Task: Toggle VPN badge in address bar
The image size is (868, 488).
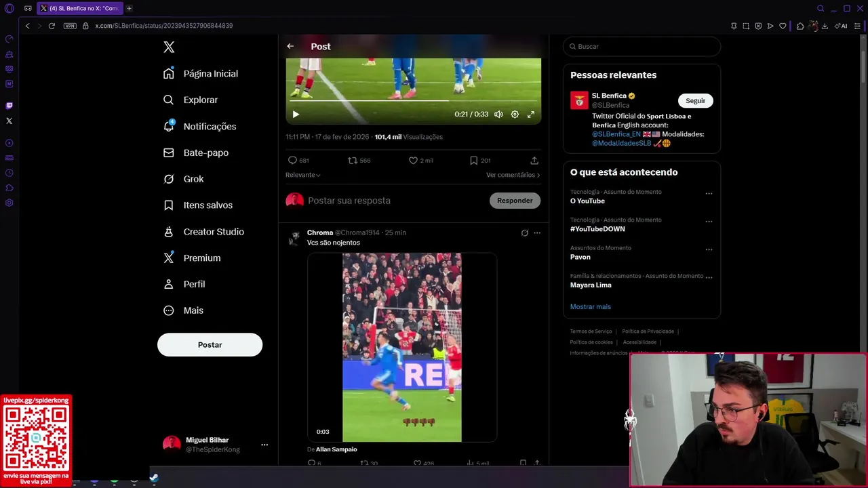Action: click(x=70, y=26)
